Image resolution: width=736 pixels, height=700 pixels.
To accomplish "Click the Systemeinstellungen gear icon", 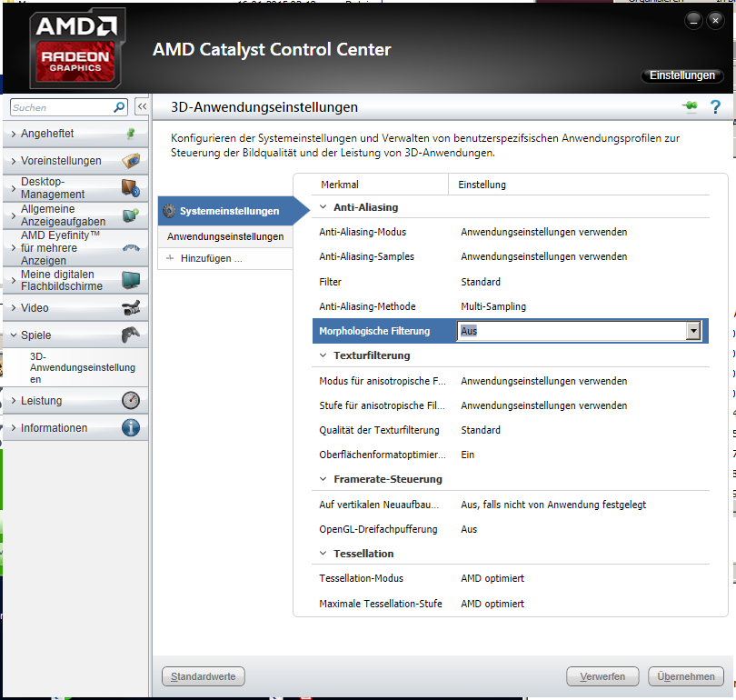I will 169,211.
